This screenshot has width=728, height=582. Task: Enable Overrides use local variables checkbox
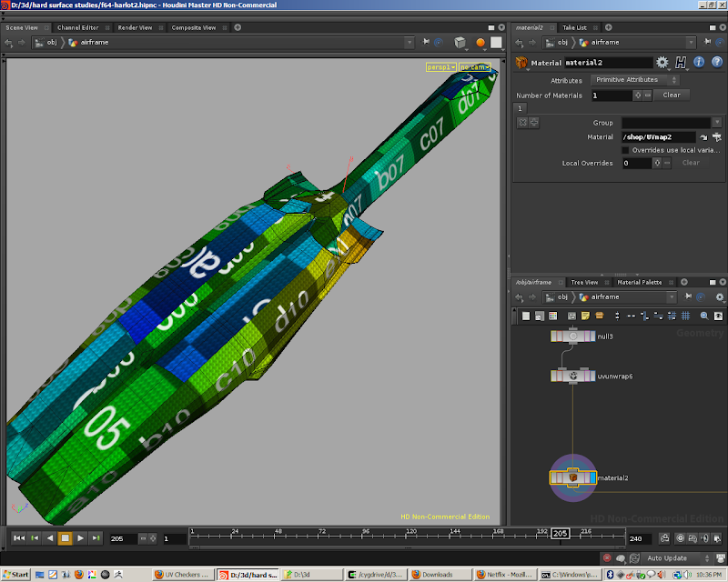click(625, 150)
